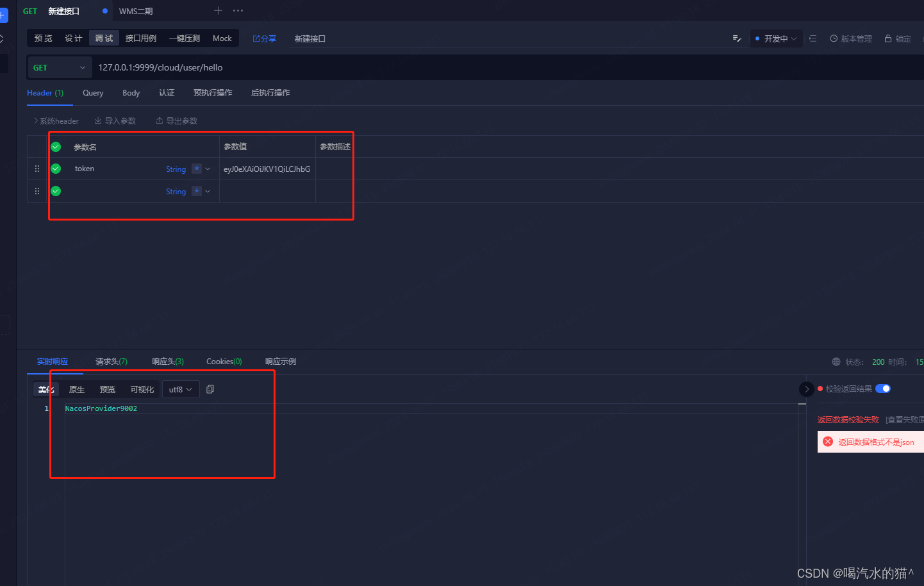Change the String type of the token row

click(176, 169)
